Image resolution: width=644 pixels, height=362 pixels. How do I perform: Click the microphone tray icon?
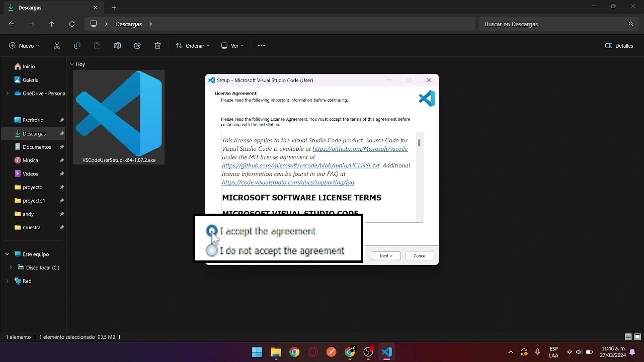click(x=538, y=352)
